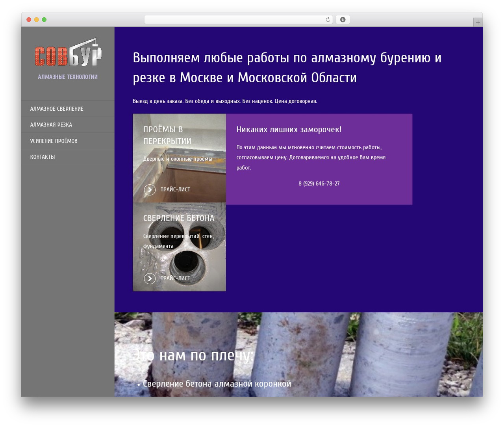
Task: Click the main heading about алмазному бурению
Action: click(x=287, y=67)
